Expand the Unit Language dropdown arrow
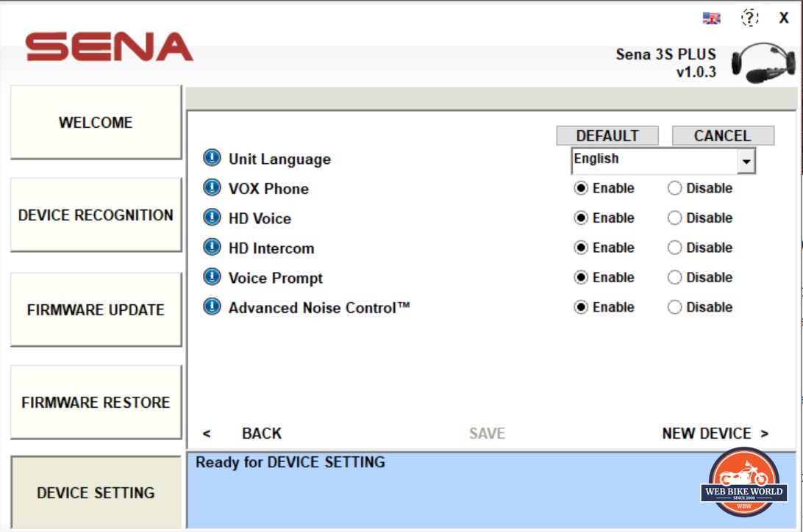The width and height of the screenshot is (803, 532). [746, 161]
